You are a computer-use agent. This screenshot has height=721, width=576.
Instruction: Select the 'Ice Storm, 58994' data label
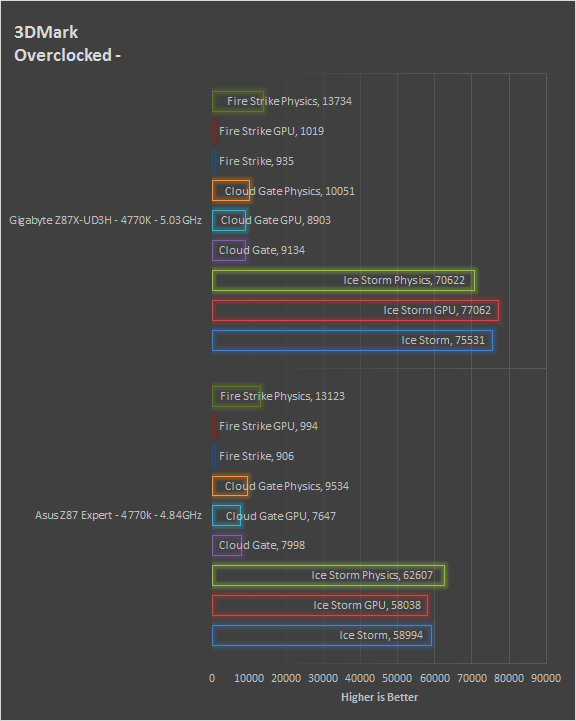pos(381,635)
